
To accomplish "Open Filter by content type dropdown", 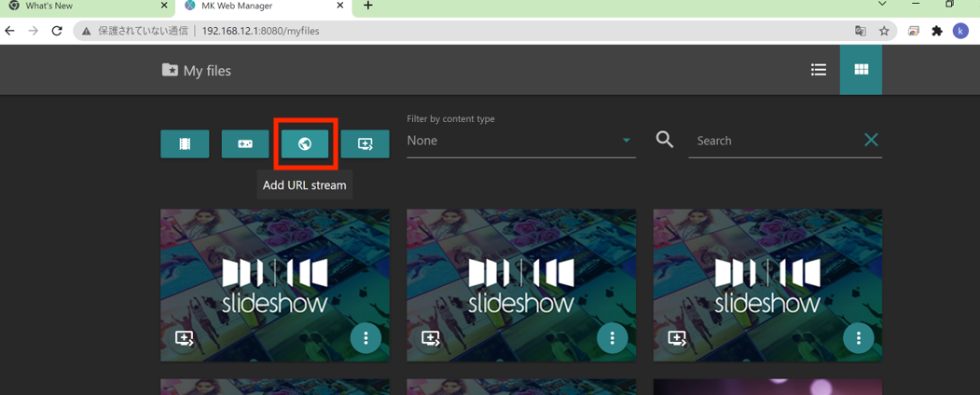I will (x=521, y=141).
